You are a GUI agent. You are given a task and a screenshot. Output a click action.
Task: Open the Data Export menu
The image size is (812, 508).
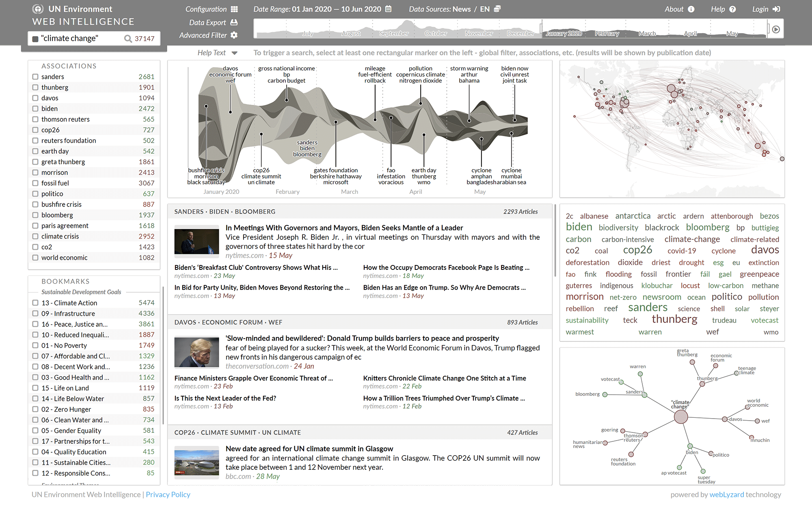point(207,22)
